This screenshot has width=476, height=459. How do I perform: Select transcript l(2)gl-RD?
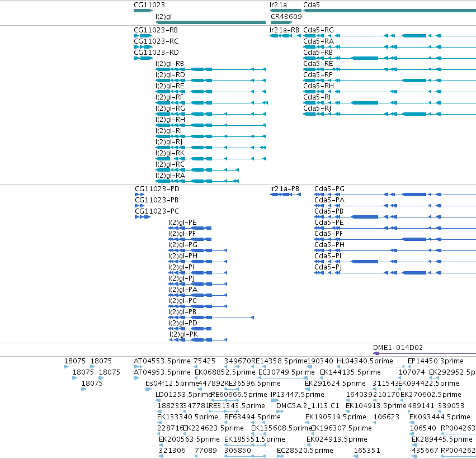point(210,81)
